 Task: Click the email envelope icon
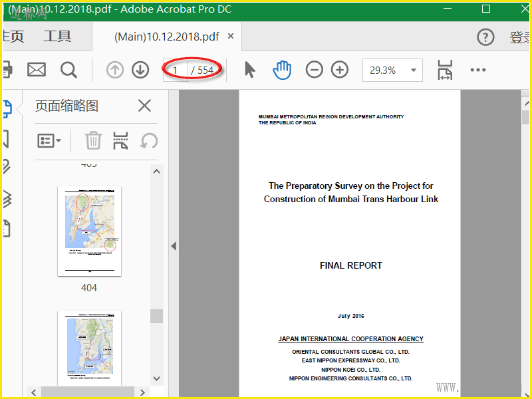pos(37,70)
